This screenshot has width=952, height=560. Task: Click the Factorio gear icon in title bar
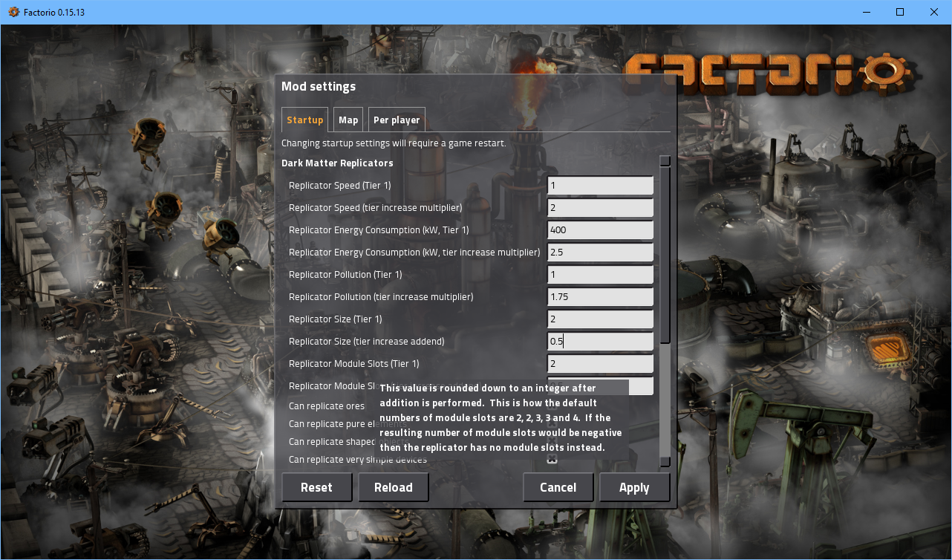(13, 12)
